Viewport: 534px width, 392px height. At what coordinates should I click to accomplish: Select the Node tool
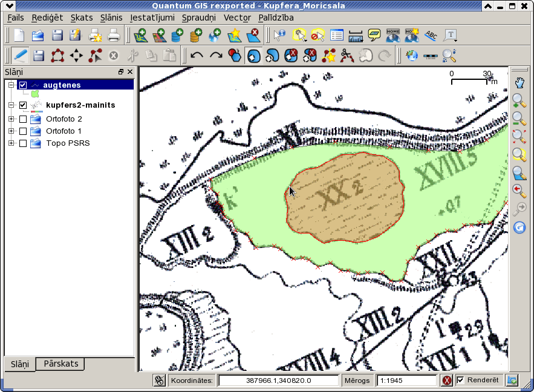point(95,56)
